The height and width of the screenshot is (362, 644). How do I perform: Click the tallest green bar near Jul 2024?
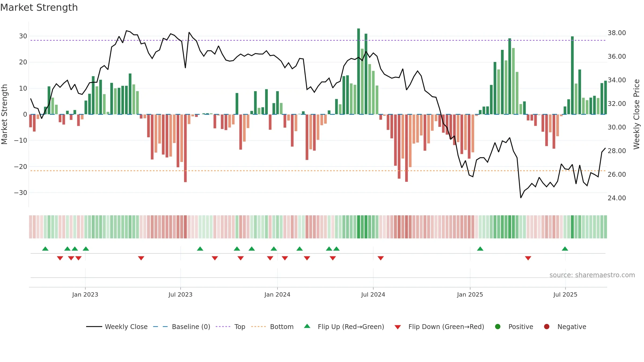[x=358, y=71]
